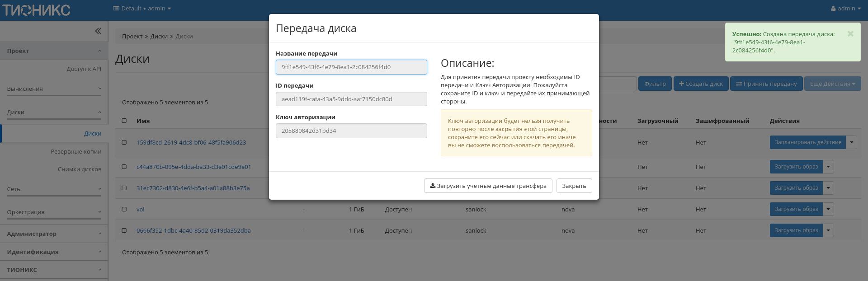Click the Ключ авторизации field
The image size is (868, 281).
coord(351,131)
